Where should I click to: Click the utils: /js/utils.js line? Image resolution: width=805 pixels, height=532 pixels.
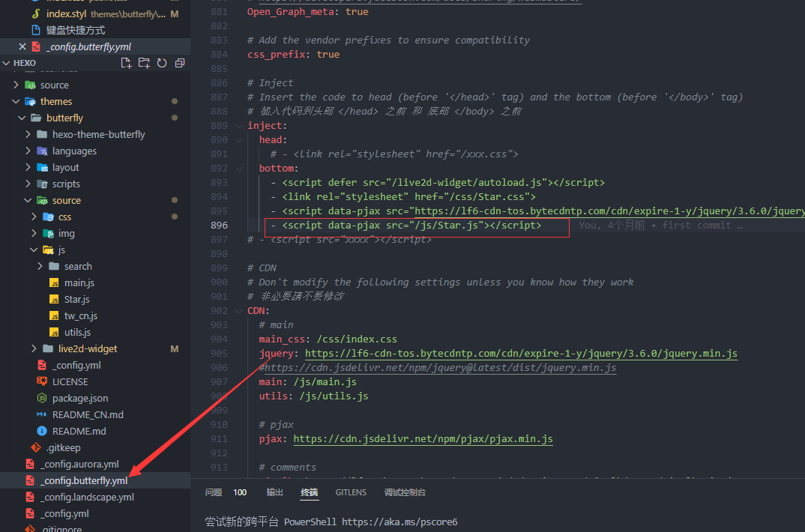(x=314, y=396)
